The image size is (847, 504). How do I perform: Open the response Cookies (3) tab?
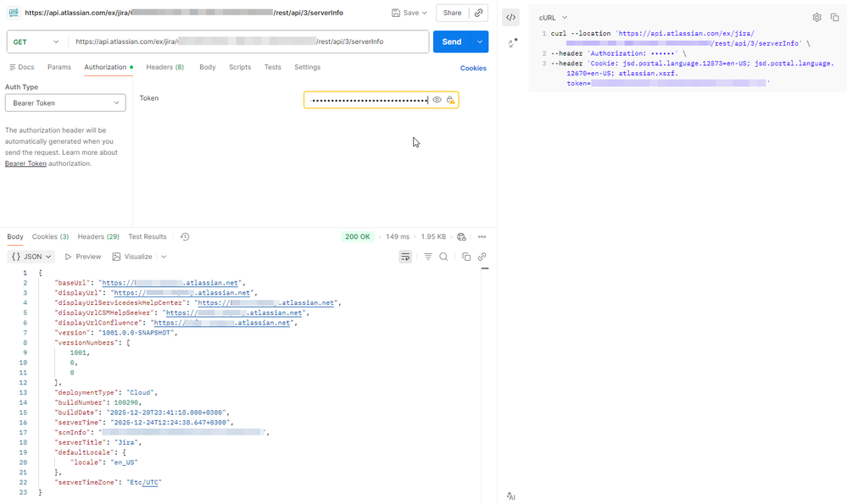tap(50, 236)
